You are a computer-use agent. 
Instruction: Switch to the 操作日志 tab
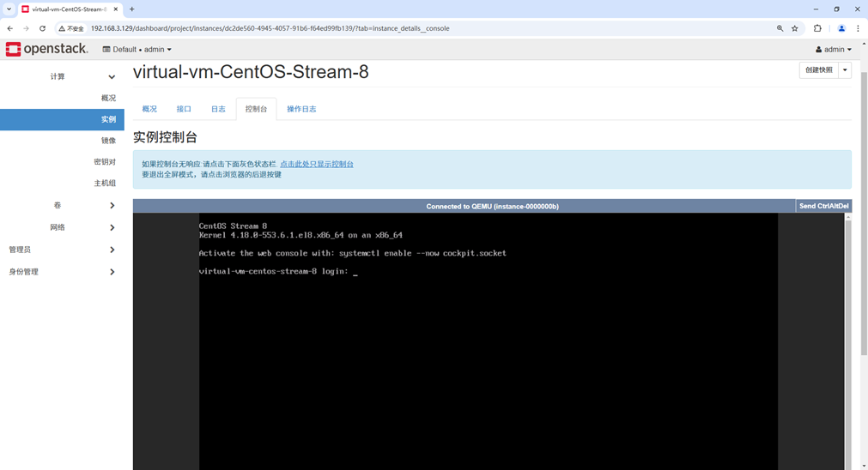coord(301,109)
